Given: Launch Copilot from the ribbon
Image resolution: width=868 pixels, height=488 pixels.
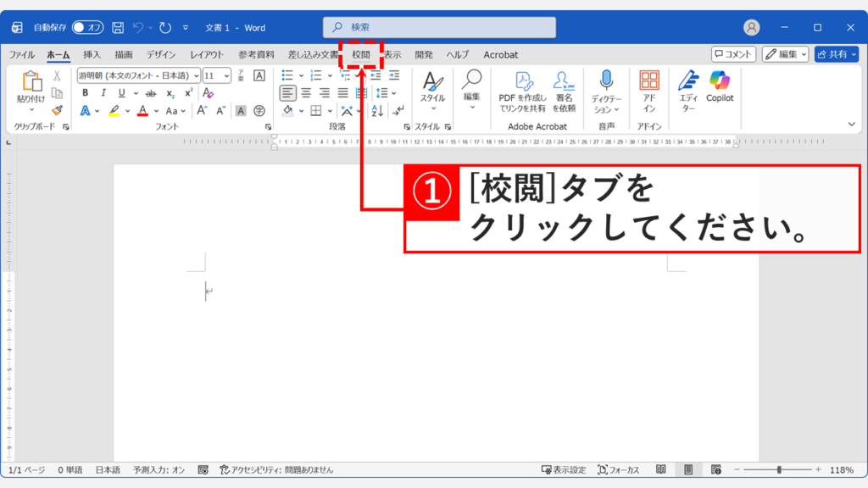Looking at the screenshot, I should (721, 89).
